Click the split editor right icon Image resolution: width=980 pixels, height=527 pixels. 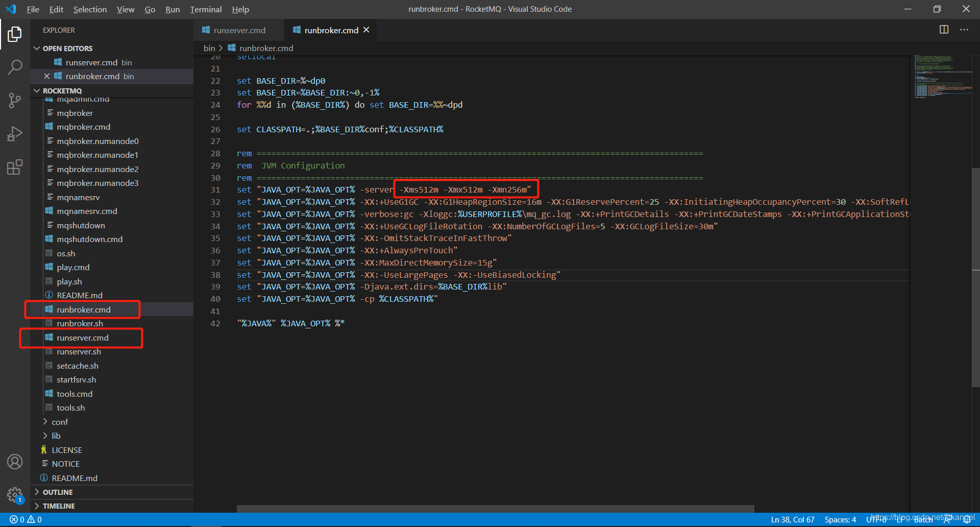(x=944, y=30)
